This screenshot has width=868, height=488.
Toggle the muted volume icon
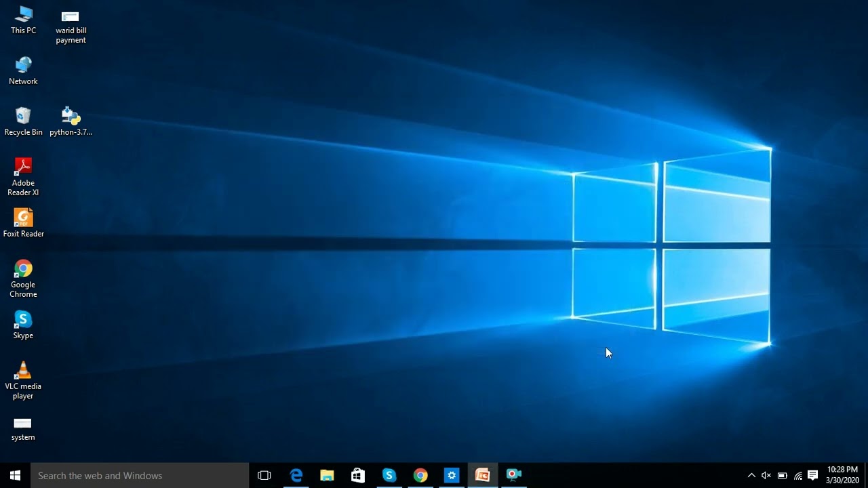pyautogui.click(x=766, y=475)
